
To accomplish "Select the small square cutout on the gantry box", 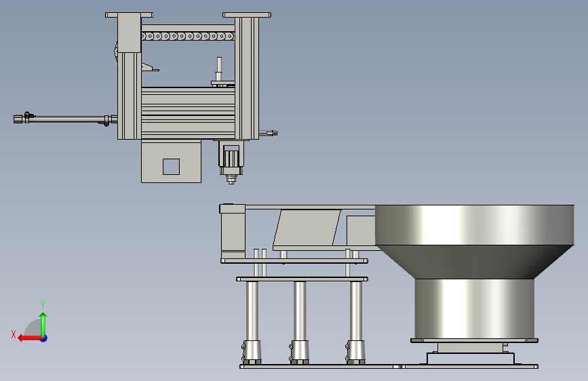I will coord(171,167).
